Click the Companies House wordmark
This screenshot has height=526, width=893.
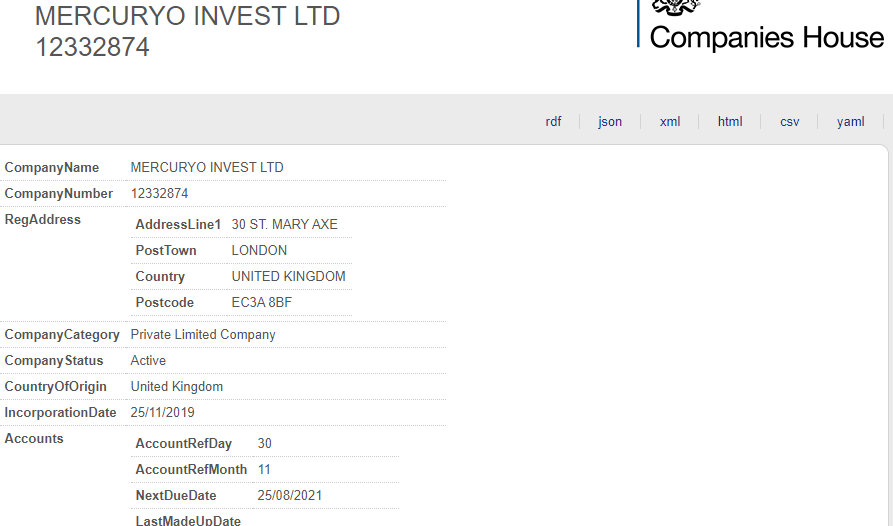(767, 38)
